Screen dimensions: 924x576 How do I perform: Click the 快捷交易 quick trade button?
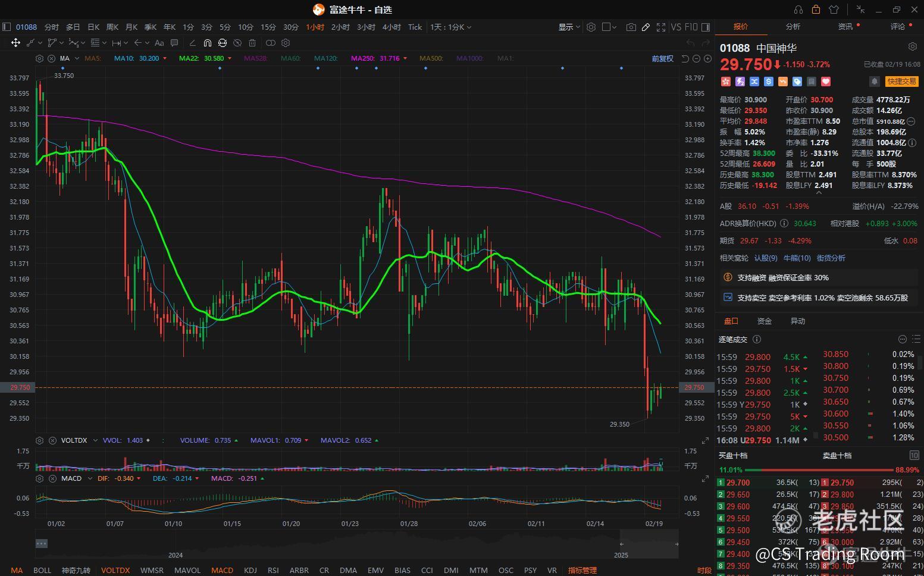(901, 82)
